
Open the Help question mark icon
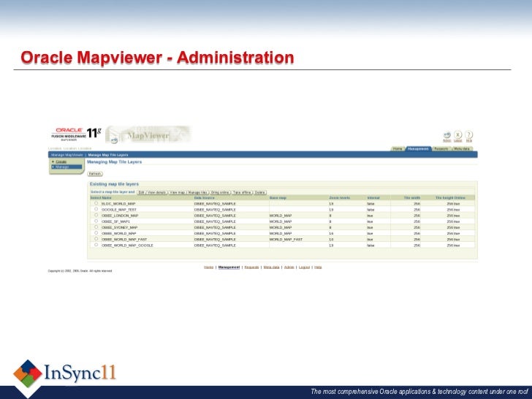[469, 134]
